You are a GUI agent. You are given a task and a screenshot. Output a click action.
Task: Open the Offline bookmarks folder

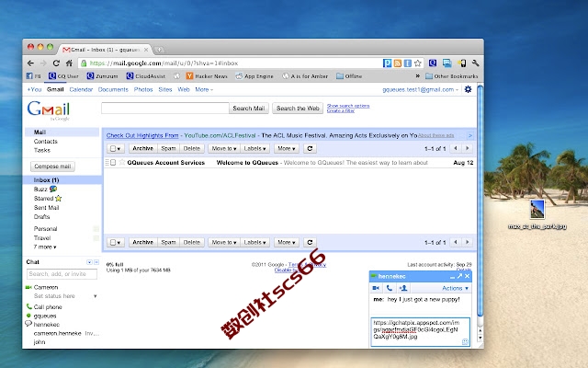[349, 76]
